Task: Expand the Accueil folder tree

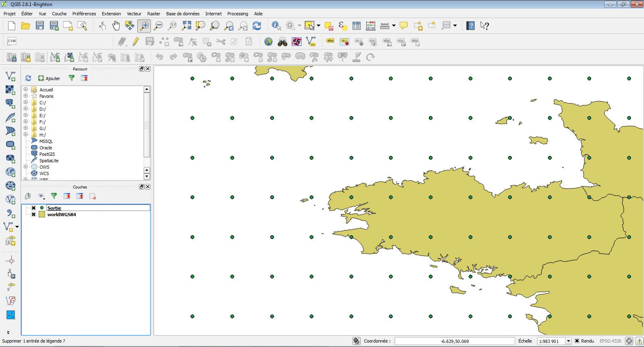Action: pos(26,90)
